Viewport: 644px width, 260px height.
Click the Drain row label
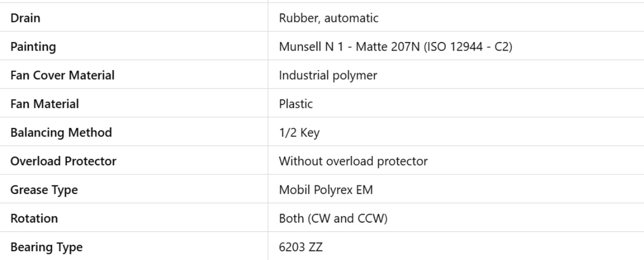[x=25, y=18]
